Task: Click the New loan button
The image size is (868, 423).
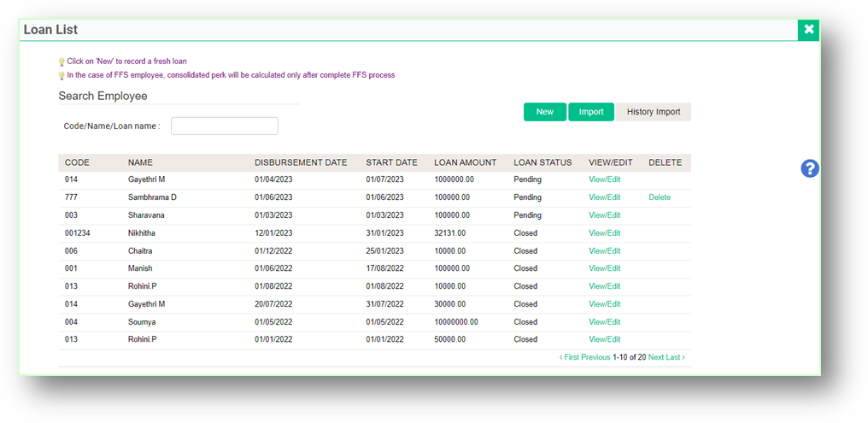Action: [x=545, y=112]
